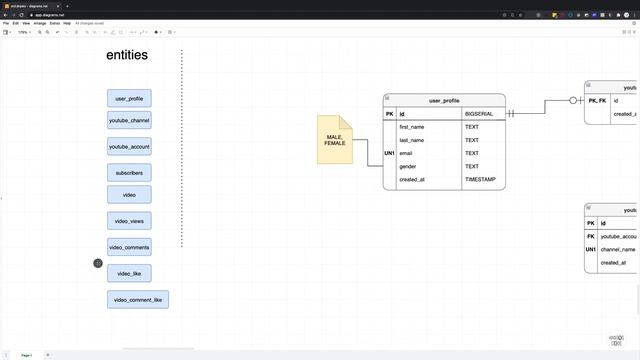Image resolution: width=640 pixels, height=360 pixels.
Task: Click the delete trash icon
Action: pyautogui.click(x=76, y=32)
